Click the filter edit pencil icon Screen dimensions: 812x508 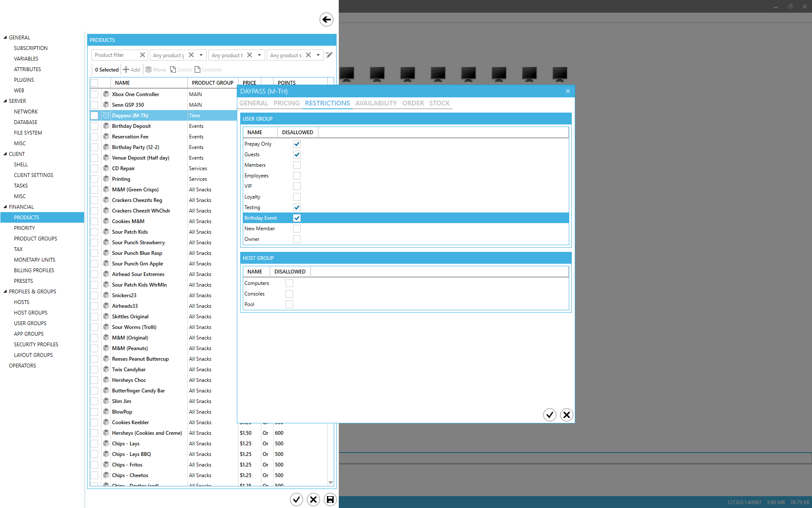pos(329,55)
